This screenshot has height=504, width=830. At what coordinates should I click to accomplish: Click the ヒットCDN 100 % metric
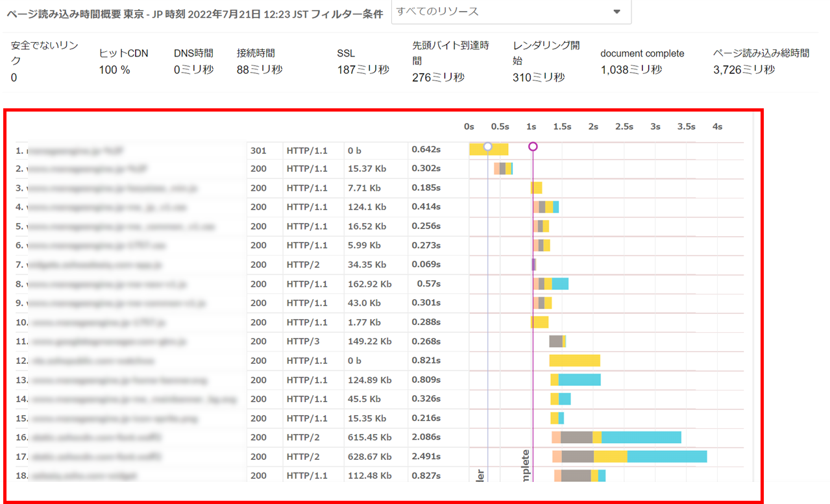[x=123, y=62]
